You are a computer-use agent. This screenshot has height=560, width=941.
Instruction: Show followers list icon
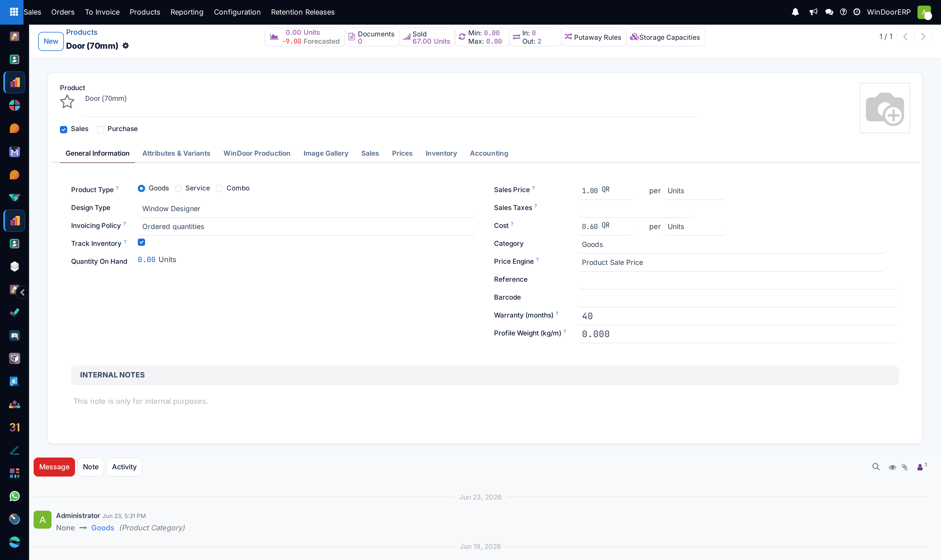tap(922, 467)
